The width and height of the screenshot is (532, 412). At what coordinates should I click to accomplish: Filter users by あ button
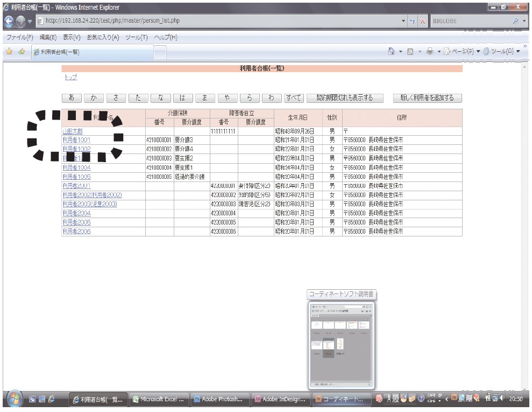point(72,98)
